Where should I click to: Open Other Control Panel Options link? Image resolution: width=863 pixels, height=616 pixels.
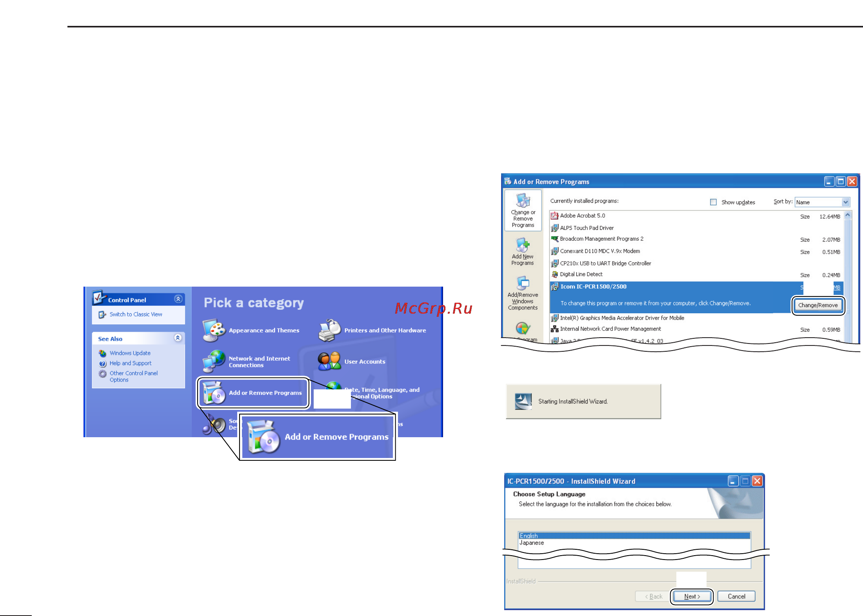[x=133, y=376]
